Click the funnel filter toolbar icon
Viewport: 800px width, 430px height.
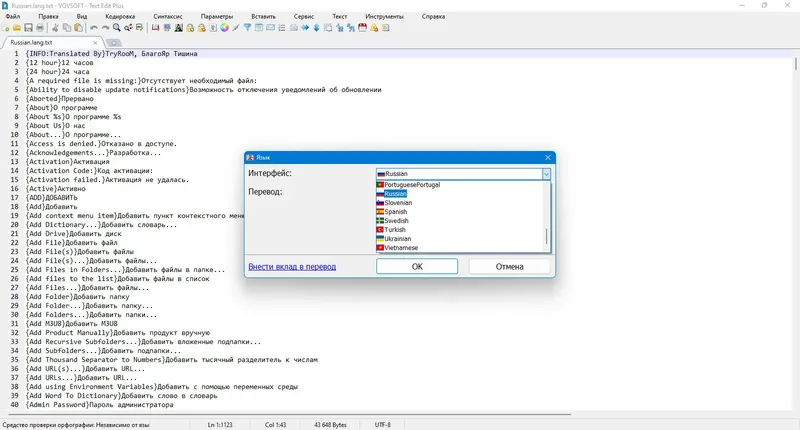coord(247,28)
